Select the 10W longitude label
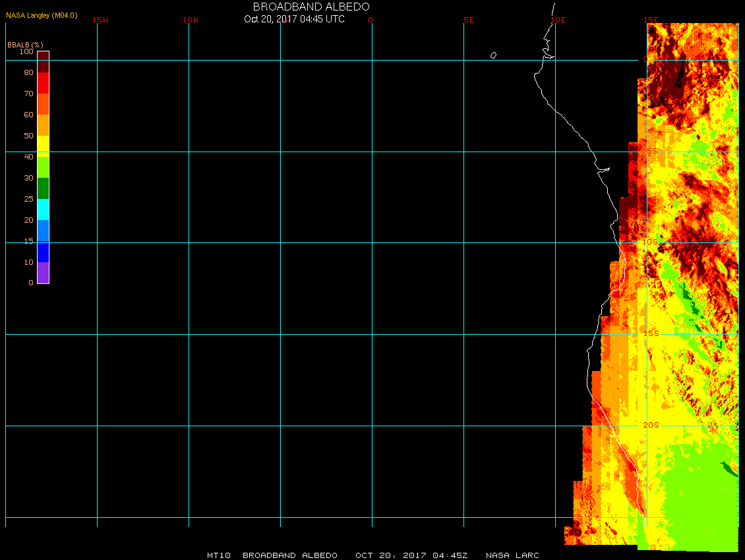Image resolution: width=745 pixels, height=560 pixels. (x=191, y=20)
